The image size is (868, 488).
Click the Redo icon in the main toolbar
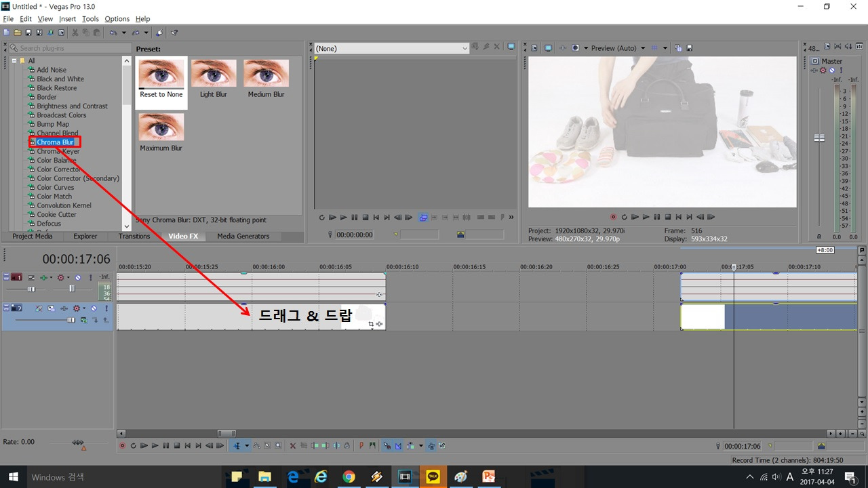pos(136,33)
